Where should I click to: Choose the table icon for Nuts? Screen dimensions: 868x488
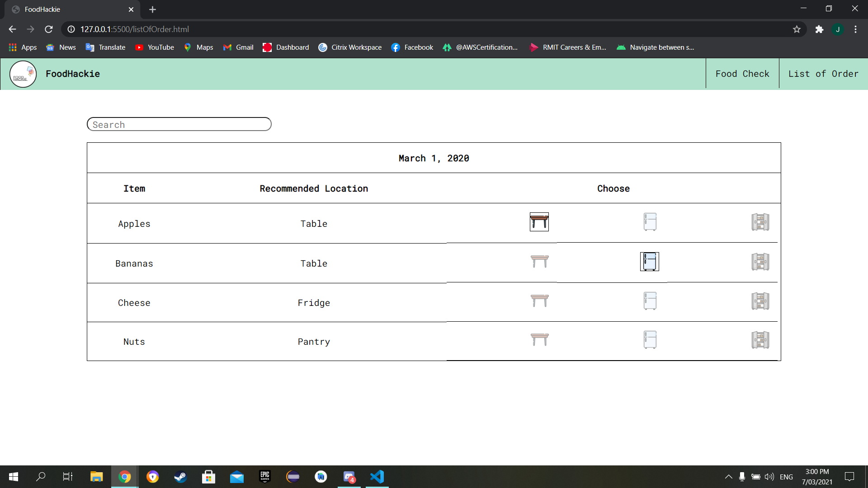[x=539, y=340]
